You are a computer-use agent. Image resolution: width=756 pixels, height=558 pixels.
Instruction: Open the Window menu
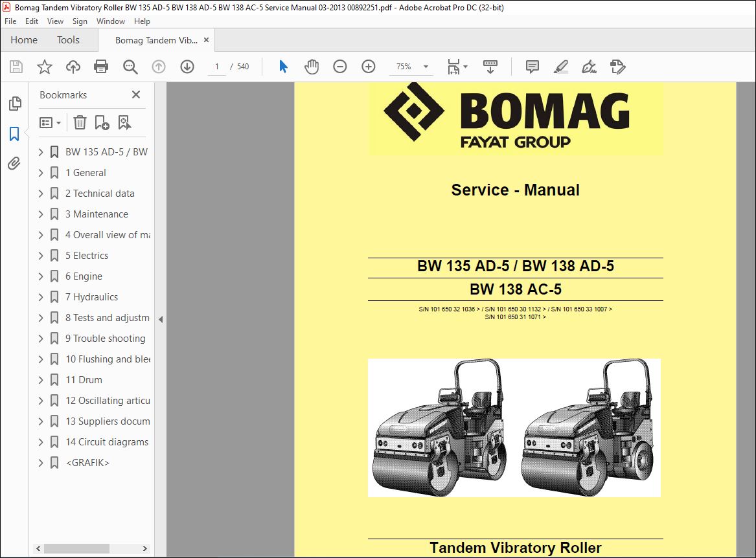click(x=110, y=21)
